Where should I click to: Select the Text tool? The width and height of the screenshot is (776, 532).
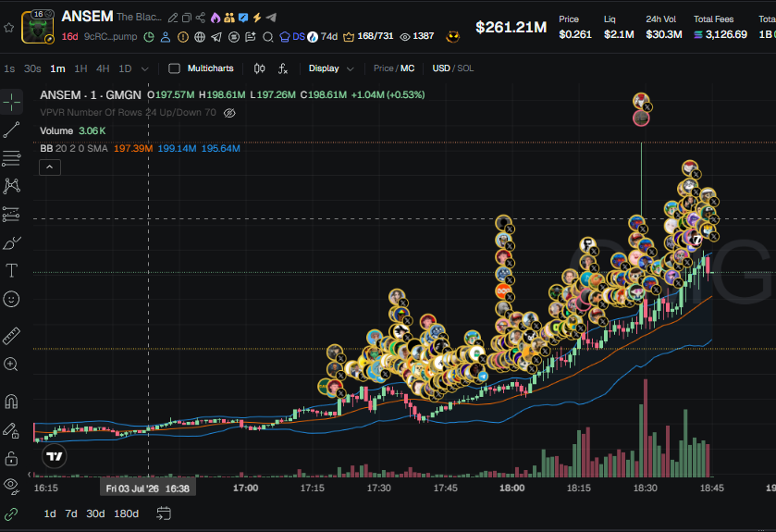(x=11, y=271)
